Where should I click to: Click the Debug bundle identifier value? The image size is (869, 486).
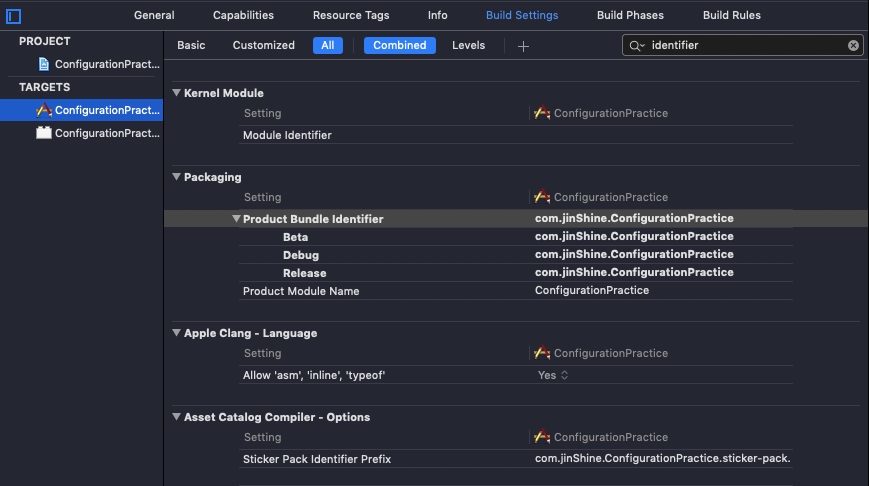(634, 254)
